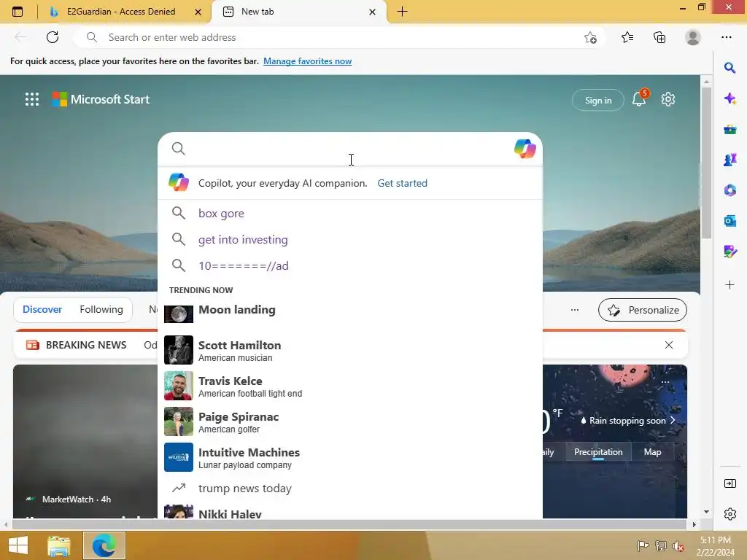
Task: Open the Action Center flag in tray
Action: 643,545
